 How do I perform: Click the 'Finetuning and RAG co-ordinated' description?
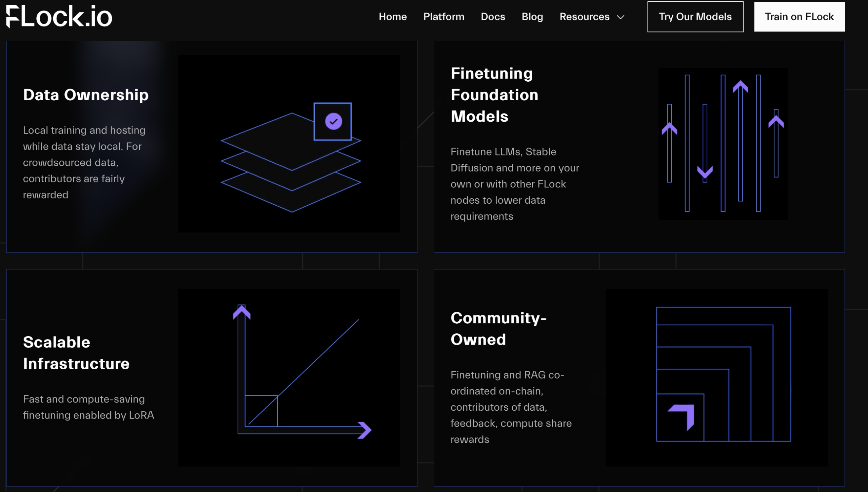pyautogui.click(x=511, y=407)
